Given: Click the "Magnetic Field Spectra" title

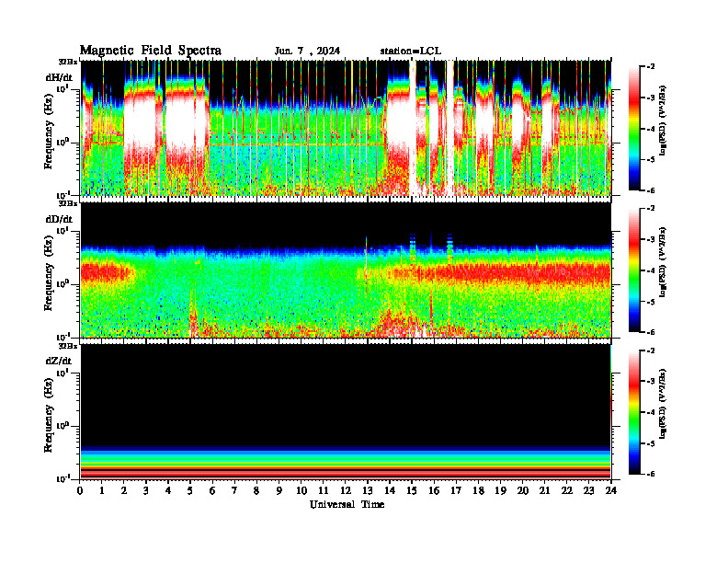Looking at the screenshot, I should 151,51.
